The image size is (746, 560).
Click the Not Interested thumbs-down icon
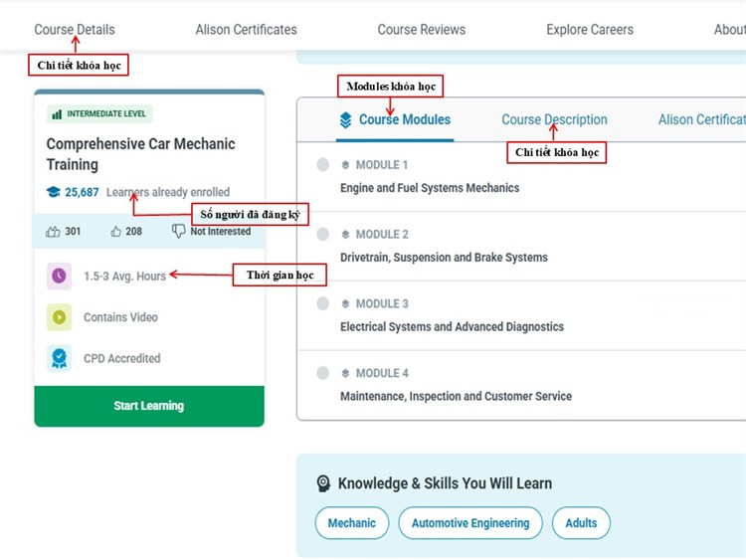click(x=179, y=232)
